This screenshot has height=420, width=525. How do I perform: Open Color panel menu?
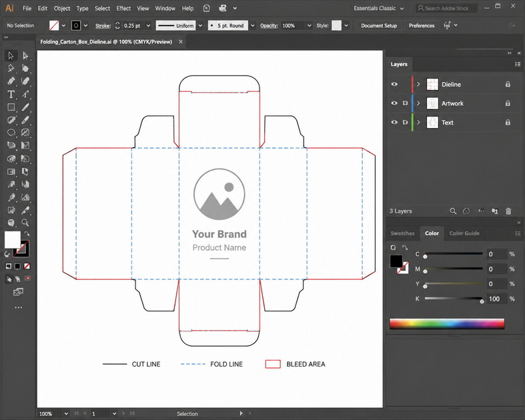coord(518,233)
